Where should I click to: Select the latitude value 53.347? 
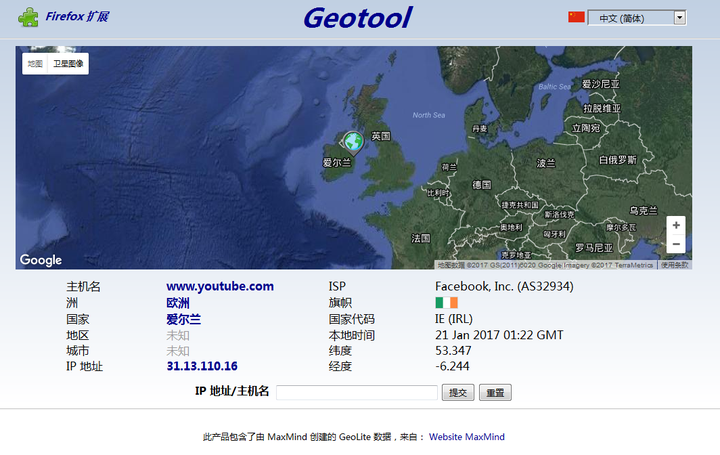453,350
